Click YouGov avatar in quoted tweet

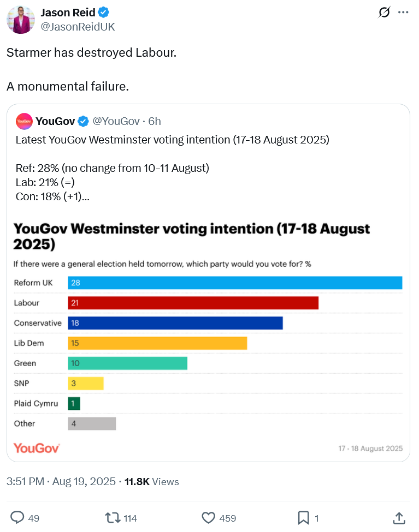click(x=24, y=121)
